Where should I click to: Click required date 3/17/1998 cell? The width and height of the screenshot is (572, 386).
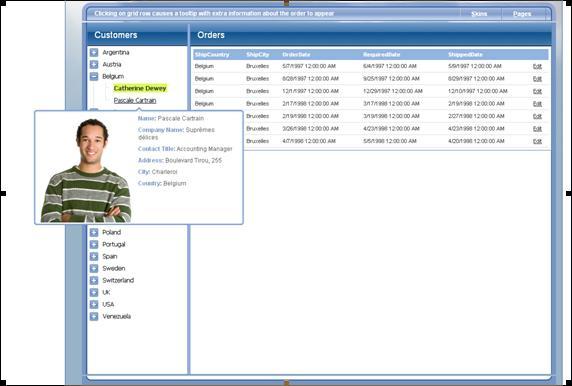[x=391, y=104]
